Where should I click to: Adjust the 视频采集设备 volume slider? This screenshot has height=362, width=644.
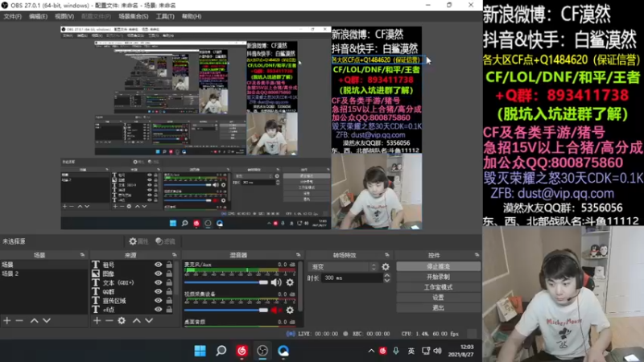click(226, 311)
